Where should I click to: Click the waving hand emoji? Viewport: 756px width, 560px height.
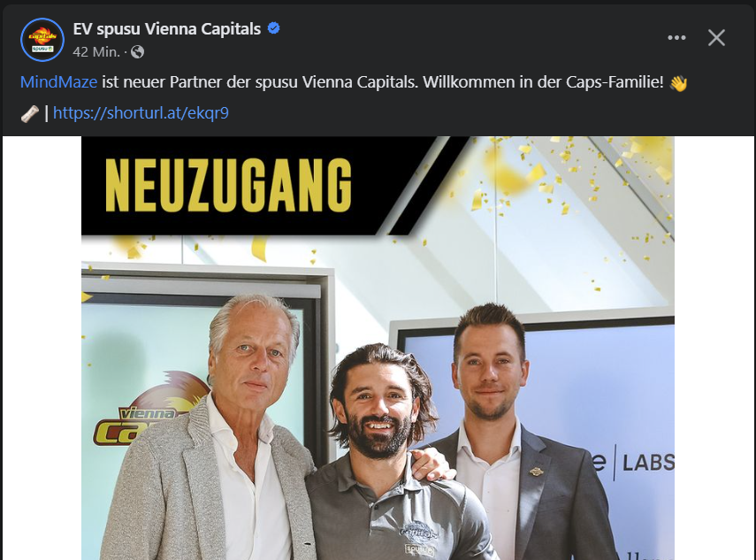click(x=679, y=83)
